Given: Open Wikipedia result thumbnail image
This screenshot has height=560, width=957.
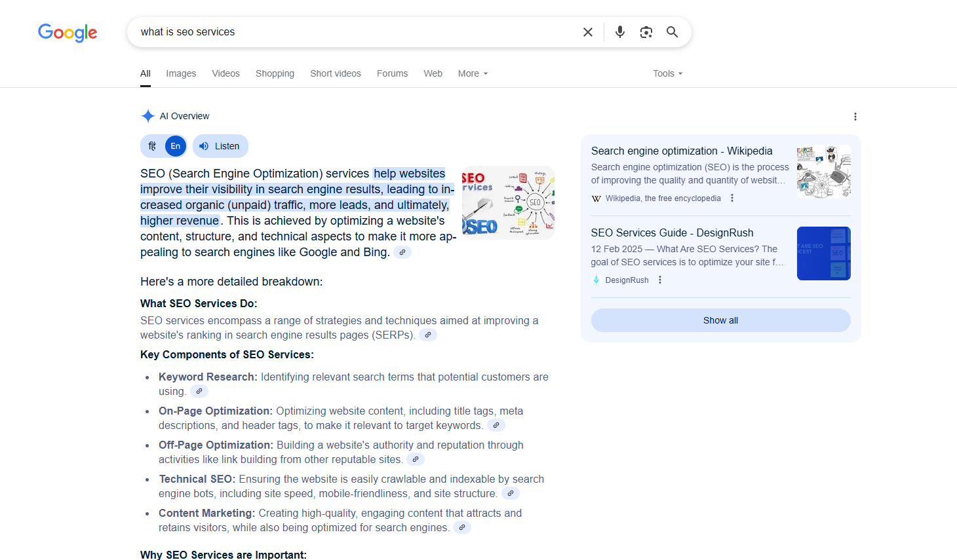Looking at the screenshot, I should 824,172.
